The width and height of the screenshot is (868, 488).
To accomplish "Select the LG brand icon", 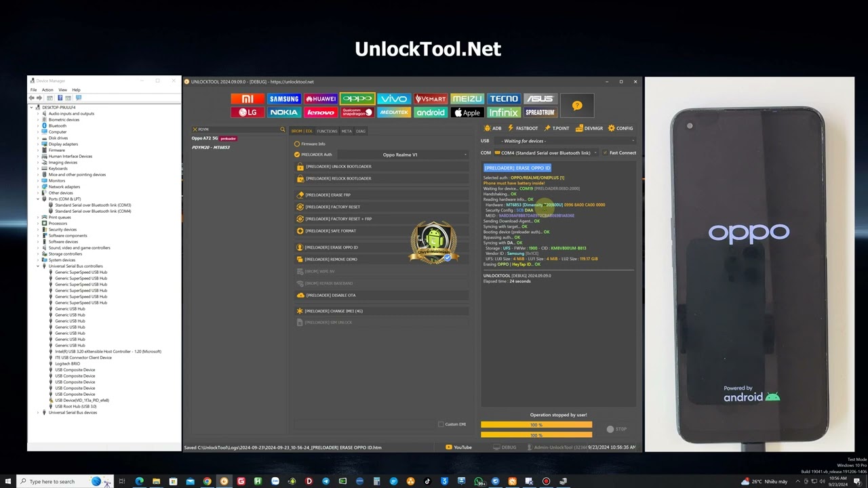I will pyautogui.click(x=247, y=113).
